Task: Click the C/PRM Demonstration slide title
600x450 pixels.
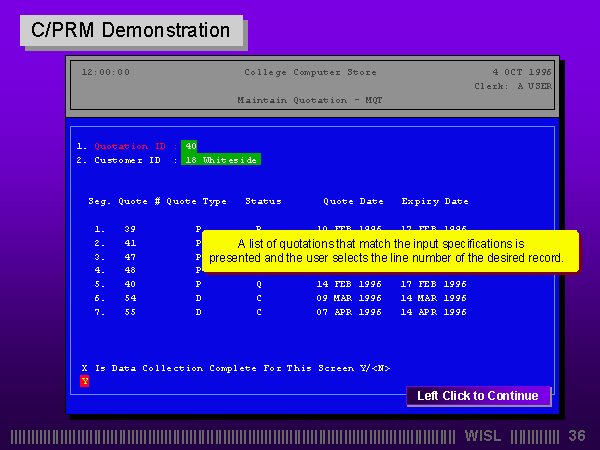Action: 131,30
